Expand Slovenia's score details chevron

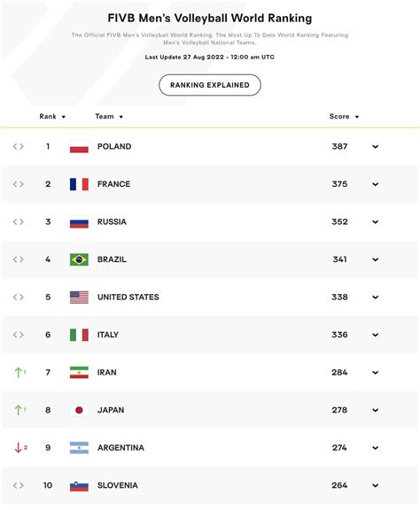[376, 485]
